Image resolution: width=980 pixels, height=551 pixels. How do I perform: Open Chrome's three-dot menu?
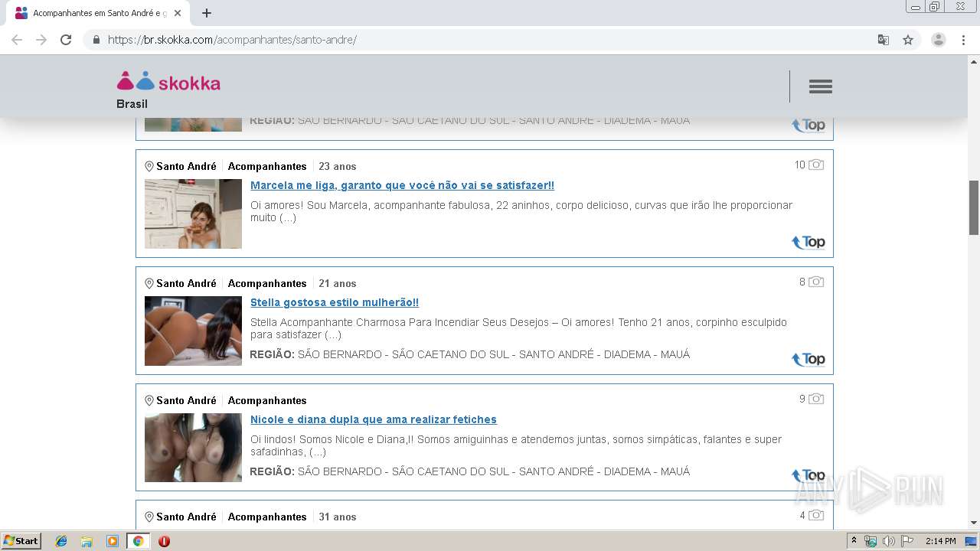(963, 40)
